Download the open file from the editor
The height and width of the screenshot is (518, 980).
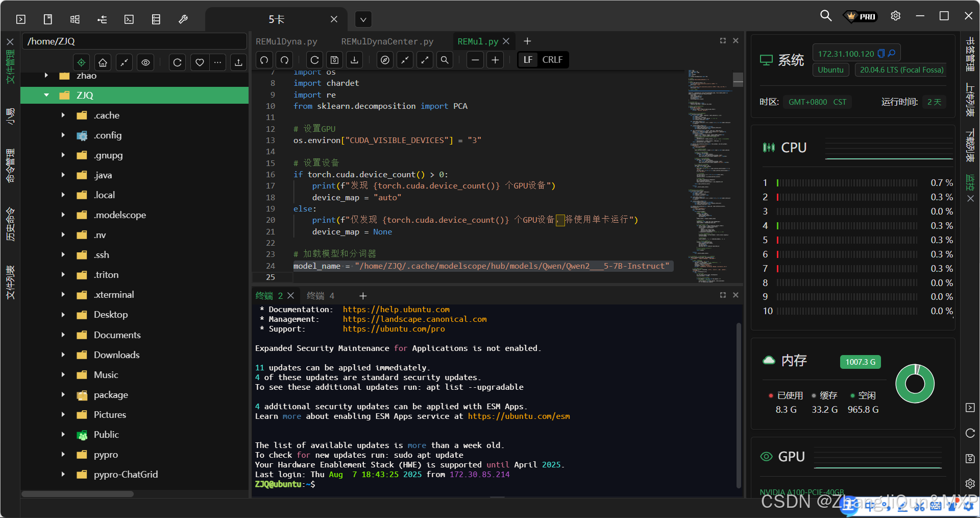coord(354,60)
